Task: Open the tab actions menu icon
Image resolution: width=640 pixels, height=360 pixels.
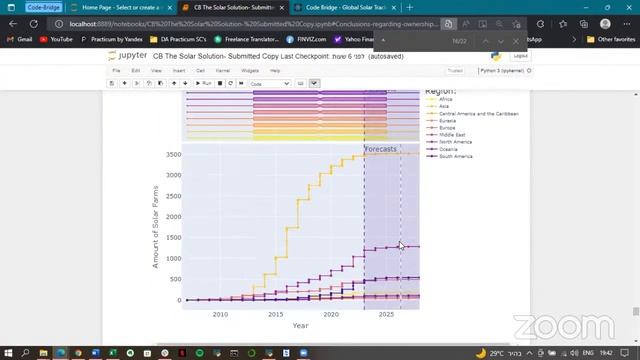Action: pyautogui.click(x=11, y=7)
